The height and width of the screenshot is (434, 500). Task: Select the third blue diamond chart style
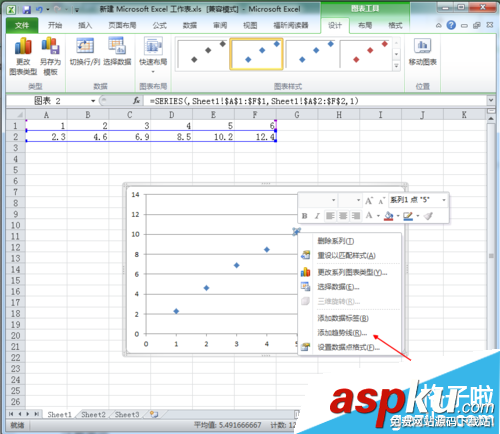pos(311,54)
